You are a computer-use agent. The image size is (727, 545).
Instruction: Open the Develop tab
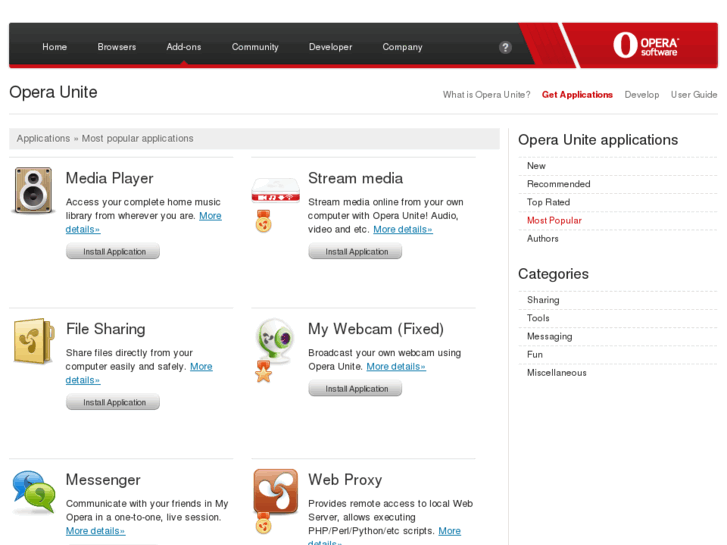[642, 95]
